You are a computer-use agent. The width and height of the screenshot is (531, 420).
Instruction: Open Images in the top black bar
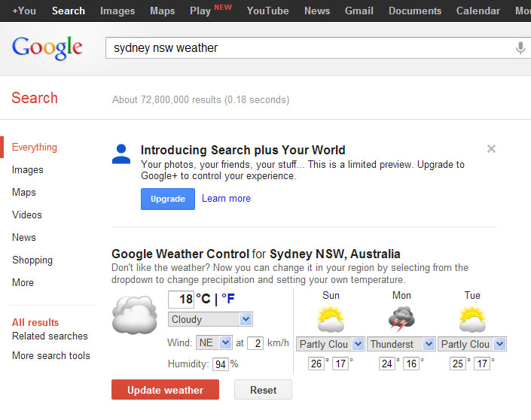click(117, 11)
